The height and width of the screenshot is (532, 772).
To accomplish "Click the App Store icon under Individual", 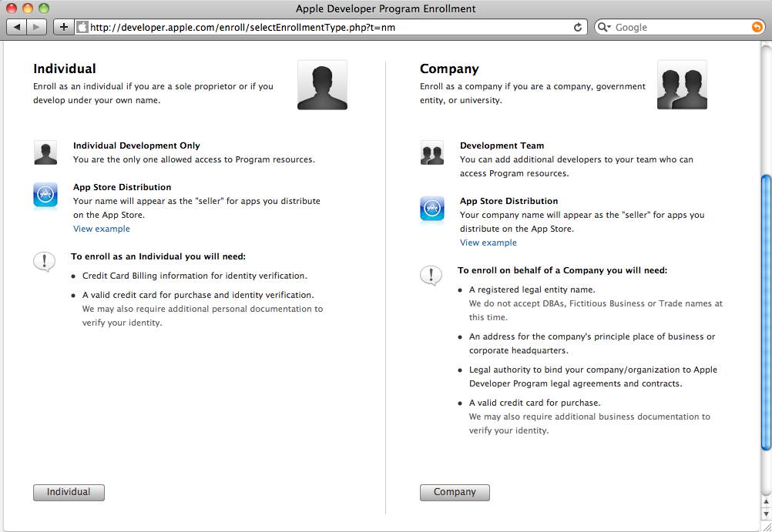I will tap(45, 195).
